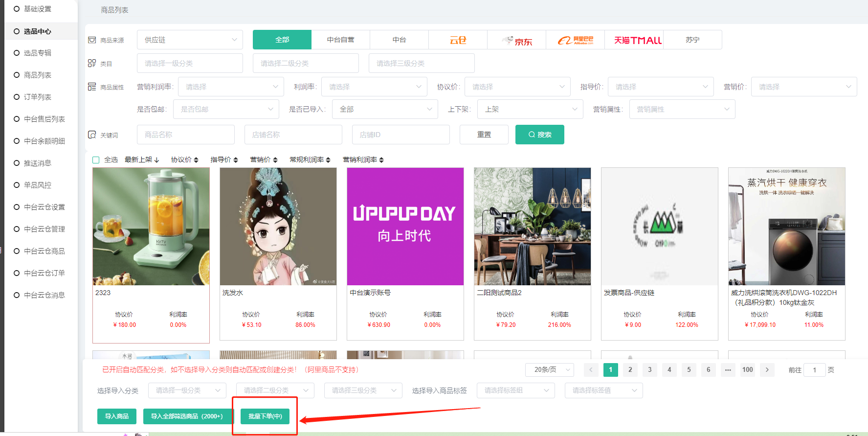868x436 pixels.
Task: Click the circle icon beside 中台云仓管理
Action: [17, 229]
